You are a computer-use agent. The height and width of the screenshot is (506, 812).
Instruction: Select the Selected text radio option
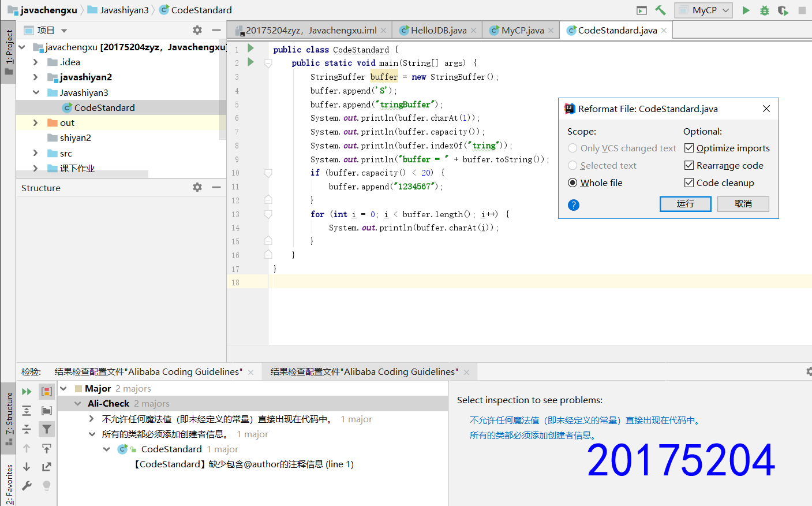click(x=572, y=165)
